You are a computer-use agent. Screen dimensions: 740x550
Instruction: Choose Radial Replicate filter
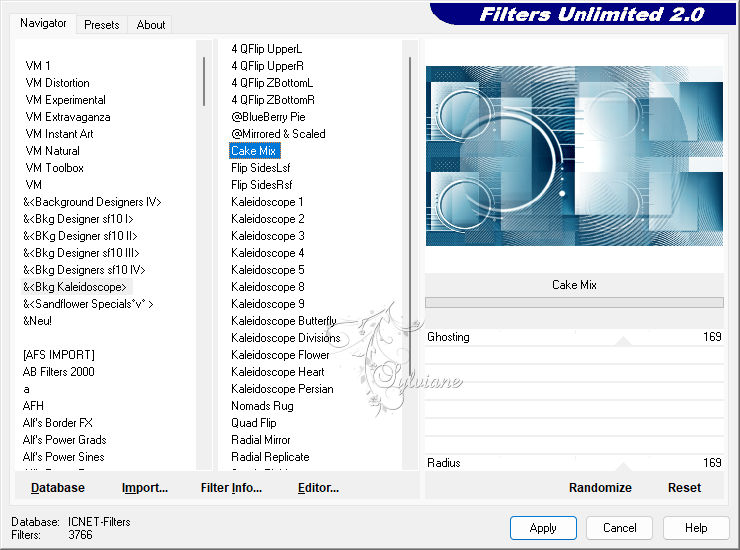[x=270, y=457]
